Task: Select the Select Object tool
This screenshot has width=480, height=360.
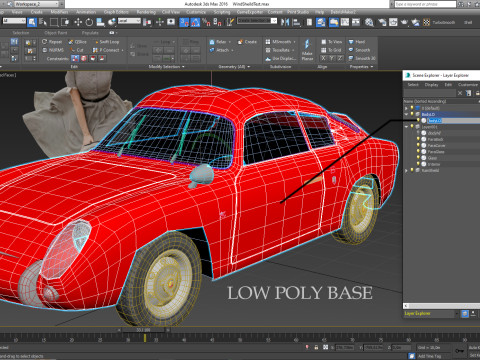Action: [x=32, y=22]
